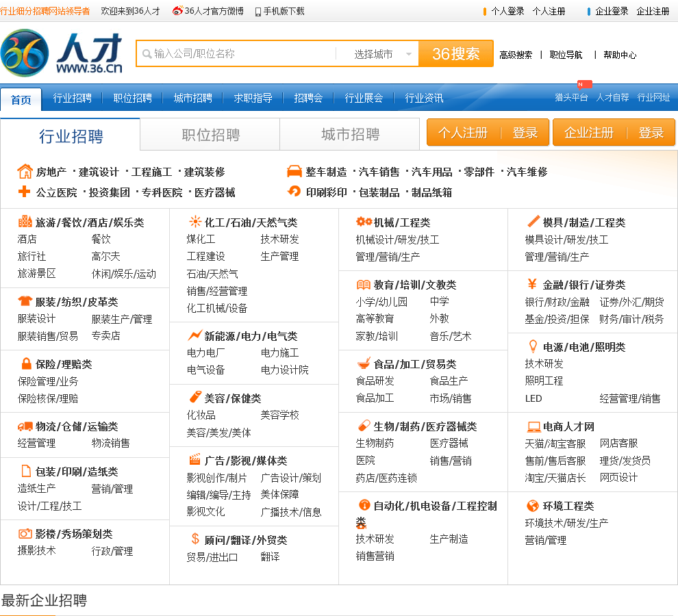Click the city dropdown arrow in search bar
This screenshot has width=678, height=616.
coord(409,54)
